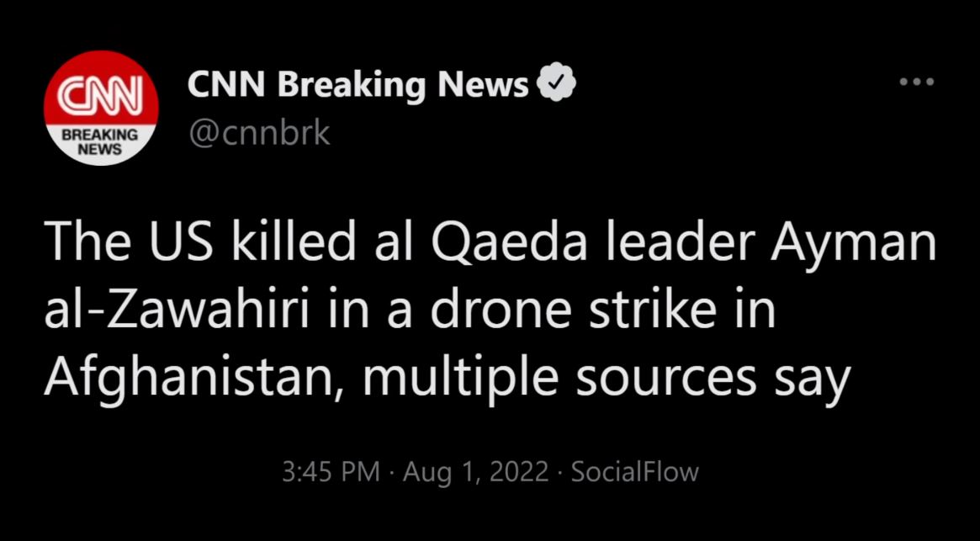
Task: Click "multiple sources say" in the tweet
Action: coord(607,379)
